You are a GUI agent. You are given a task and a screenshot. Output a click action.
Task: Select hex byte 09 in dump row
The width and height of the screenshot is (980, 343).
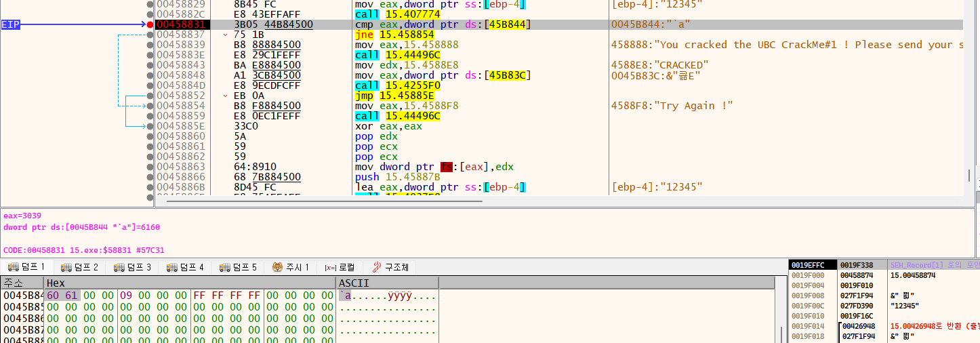click(x=126, y=296)
